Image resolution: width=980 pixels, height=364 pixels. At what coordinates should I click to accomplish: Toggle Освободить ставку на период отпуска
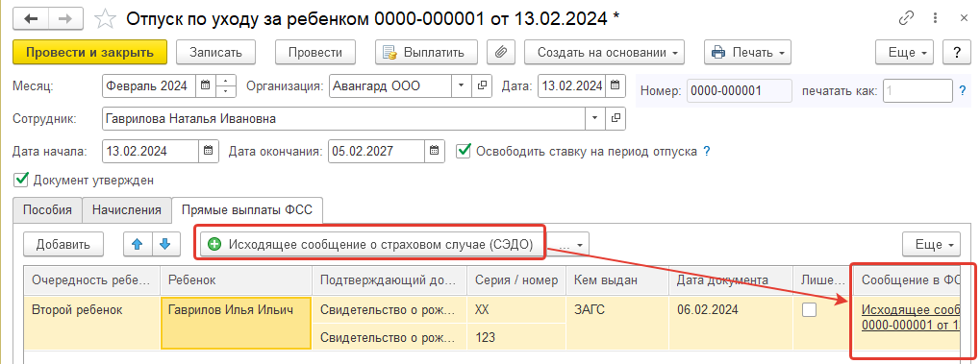pyautogui.click(x=464, y=151)
